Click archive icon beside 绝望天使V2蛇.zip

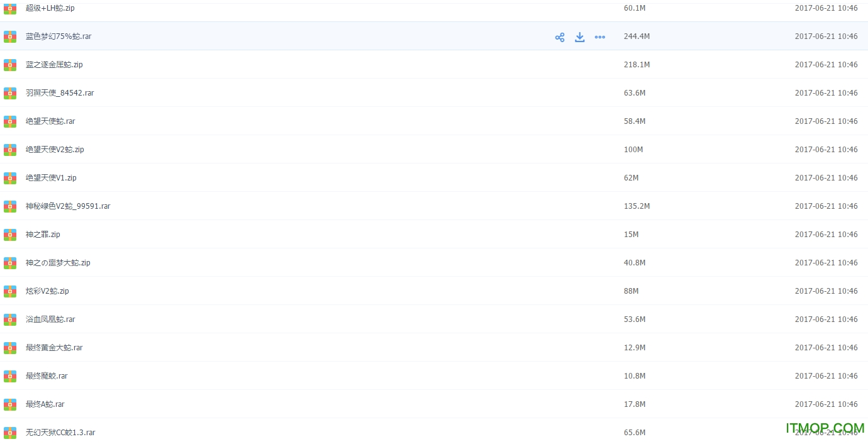[10, 150]
